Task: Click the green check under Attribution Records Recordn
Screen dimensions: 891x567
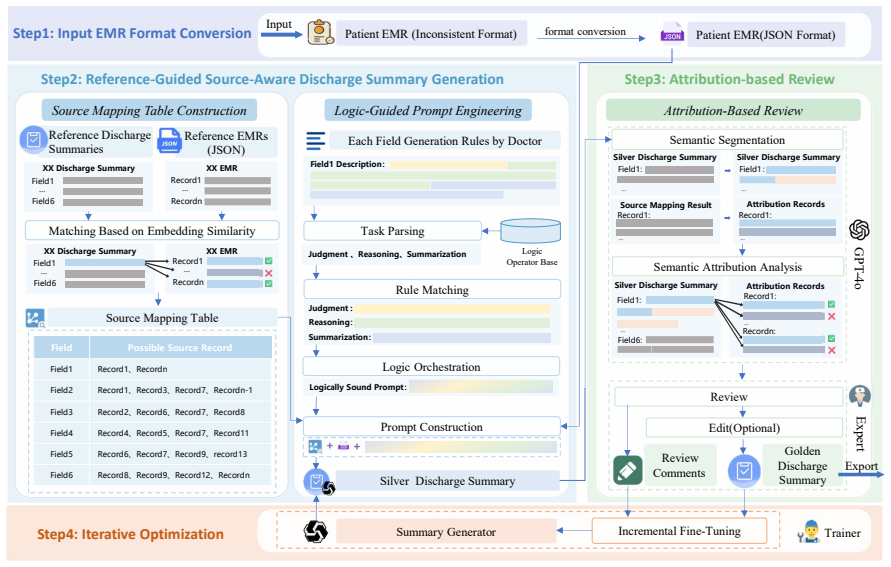Action: pos(831,339)
